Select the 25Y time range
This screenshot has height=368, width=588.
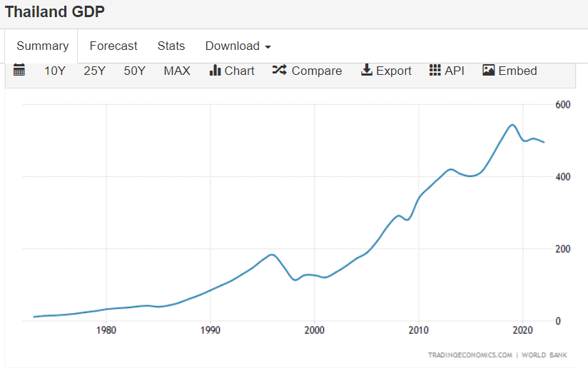pos(95,71)
